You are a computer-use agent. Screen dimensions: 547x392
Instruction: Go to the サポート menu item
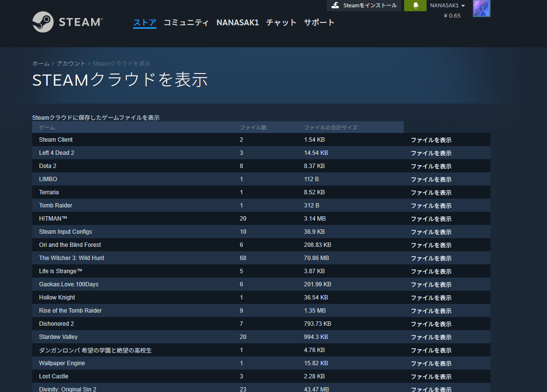[319, 22]
